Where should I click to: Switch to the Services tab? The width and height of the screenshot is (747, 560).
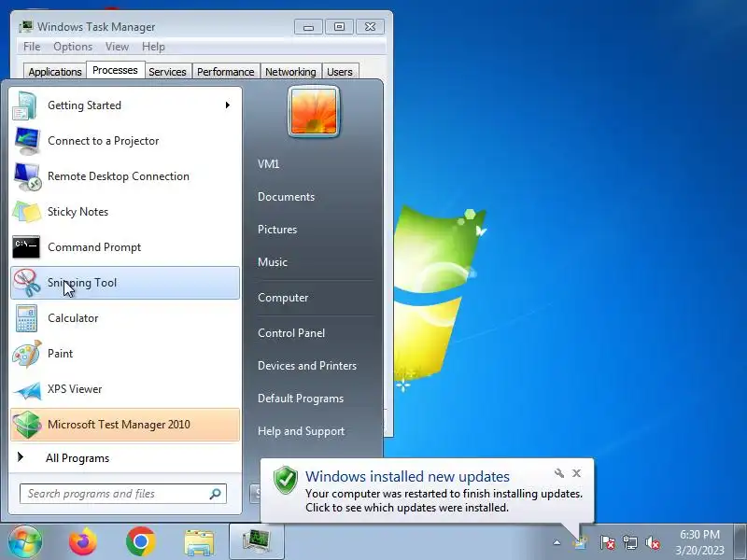(x=168, y=72)
